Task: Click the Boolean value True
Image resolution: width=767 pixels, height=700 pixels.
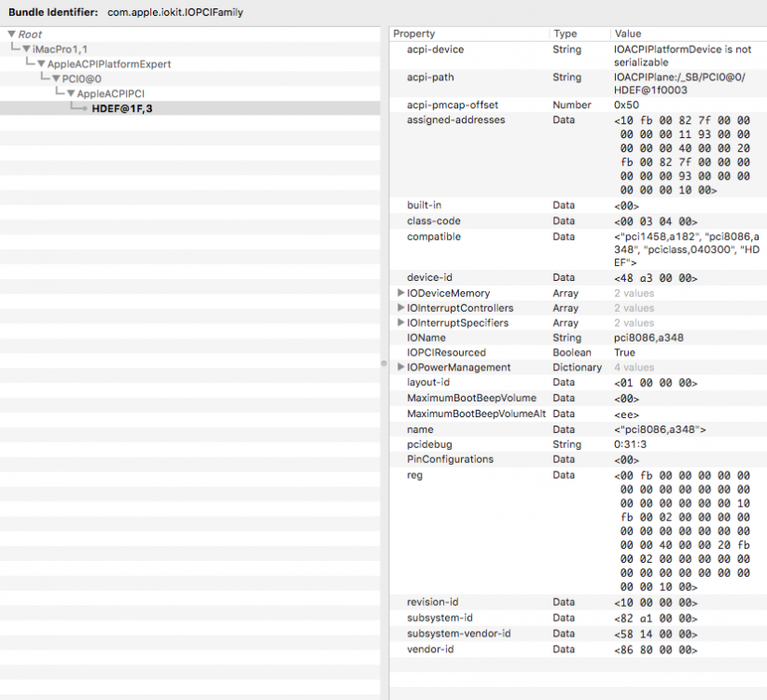Action: (624, 352)
